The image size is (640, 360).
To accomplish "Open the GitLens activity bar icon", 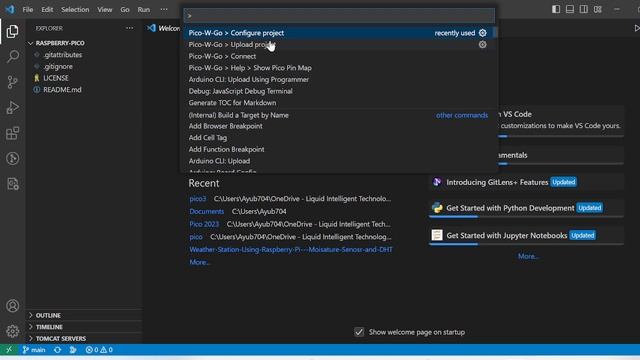I will point(12,158).
